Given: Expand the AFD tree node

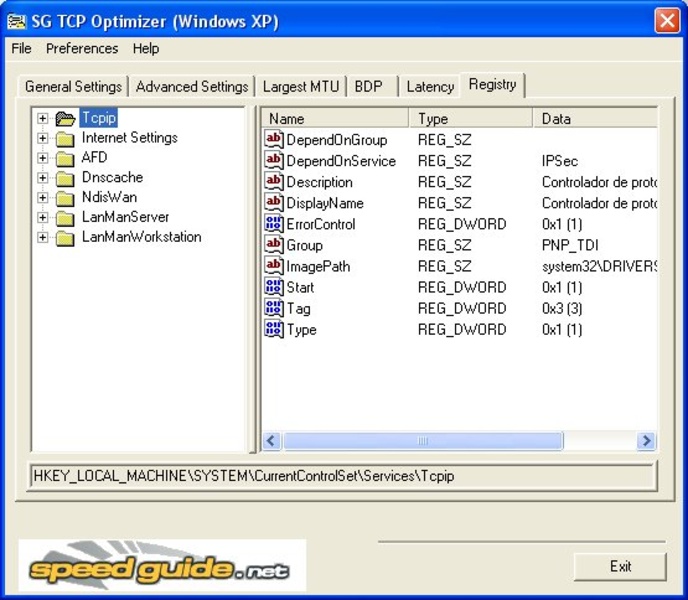Looking at the screenshot, I should 43,158.
